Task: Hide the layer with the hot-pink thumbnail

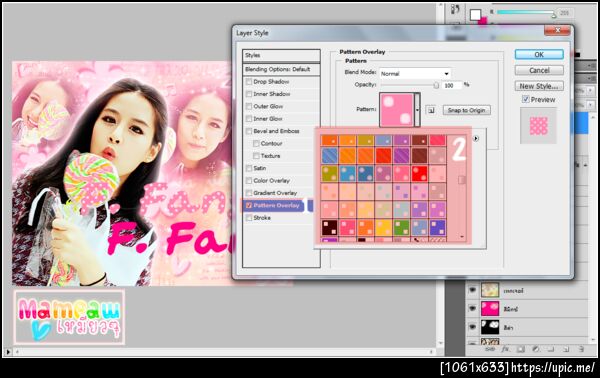Action: coord(472,308)
